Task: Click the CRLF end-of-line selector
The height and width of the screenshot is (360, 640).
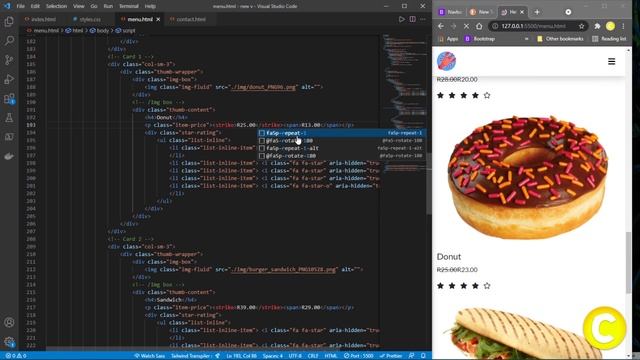Action: (x=313, y=356)
